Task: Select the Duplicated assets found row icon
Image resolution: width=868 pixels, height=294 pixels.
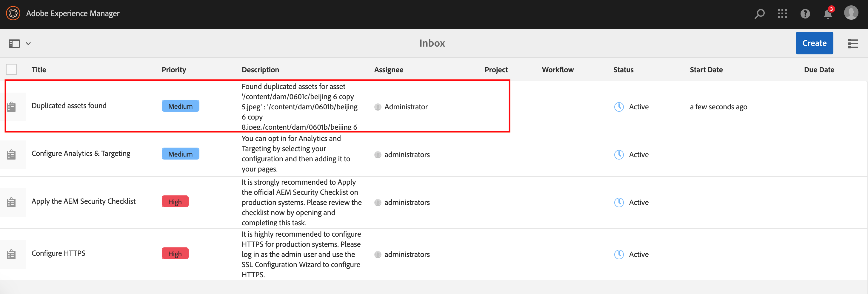Action: tap(11, 107)
